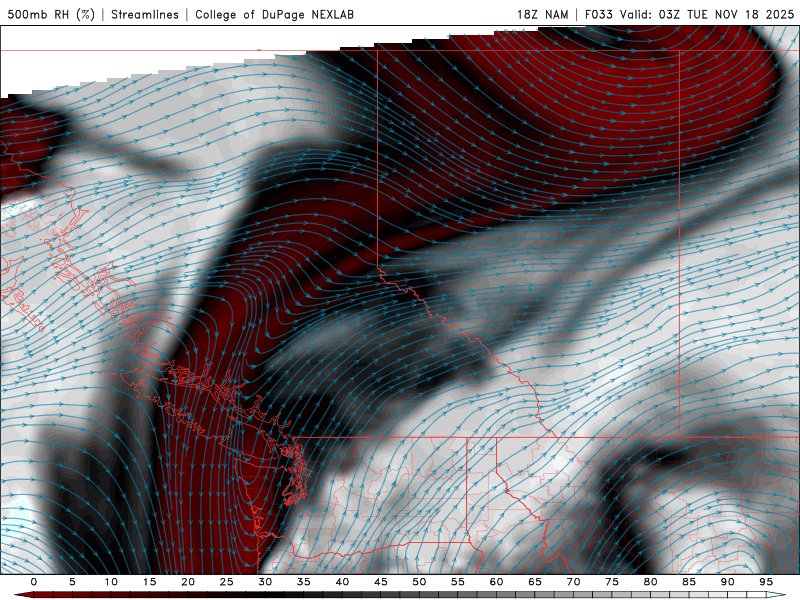Screen dimensions: 800x600
Task: Click the "18Z NAM" model run label
Action: point(542,14)
